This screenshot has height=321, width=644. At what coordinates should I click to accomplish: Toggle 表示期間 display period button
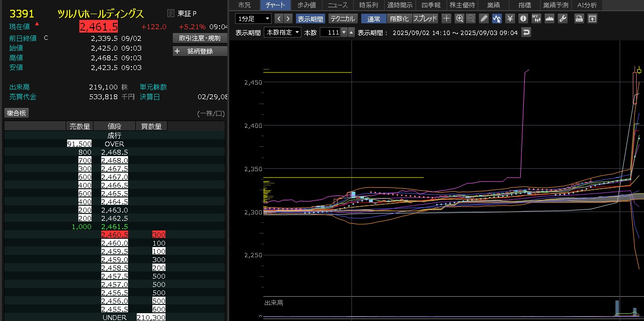point(310,18)
